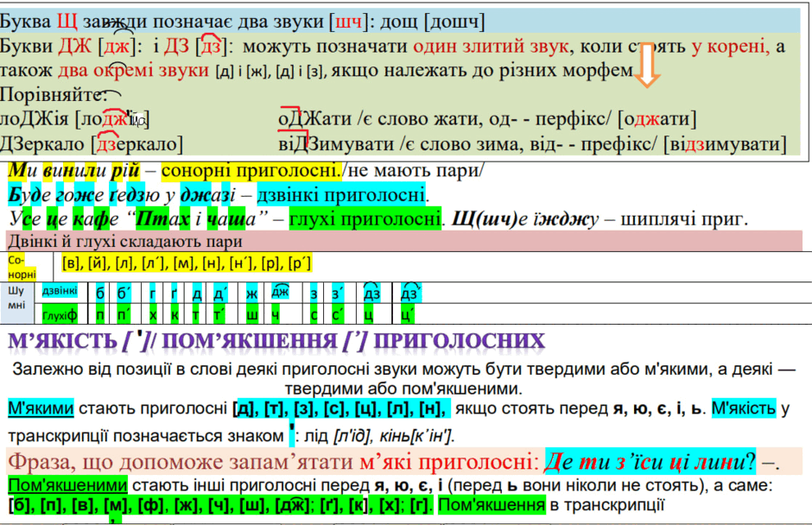Screen dimensions: 812x525
Task: Click the word "Порівняйте:"
Action: point(54,94)
